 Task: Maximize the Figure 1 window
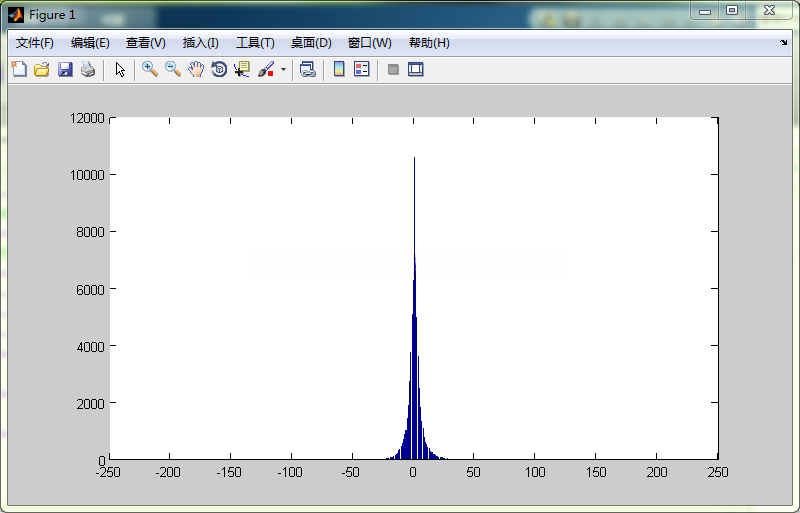pyautogui.click(x=732, y=10)
